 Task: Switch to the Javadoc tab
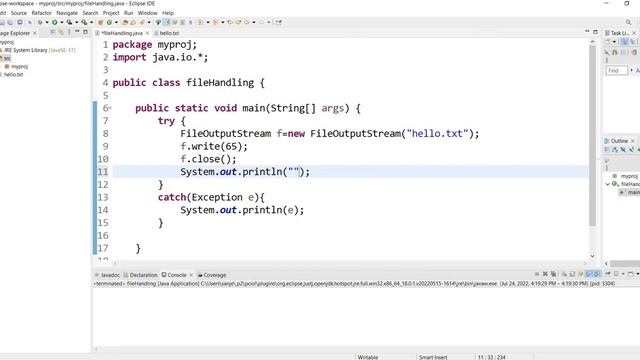[107, 275]
